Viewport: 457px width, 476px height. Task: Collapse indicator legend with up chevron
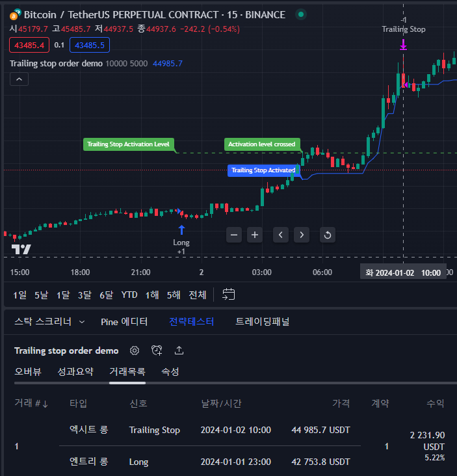coord(19,79)
